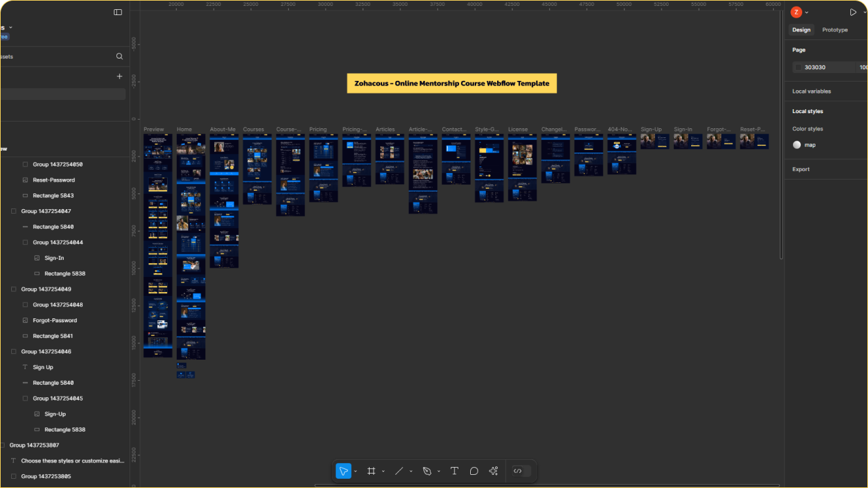Open shape tools dropdown arrow beside Line
The width and height of the screenshot is (868, 488).
click(x=411, y=472)
